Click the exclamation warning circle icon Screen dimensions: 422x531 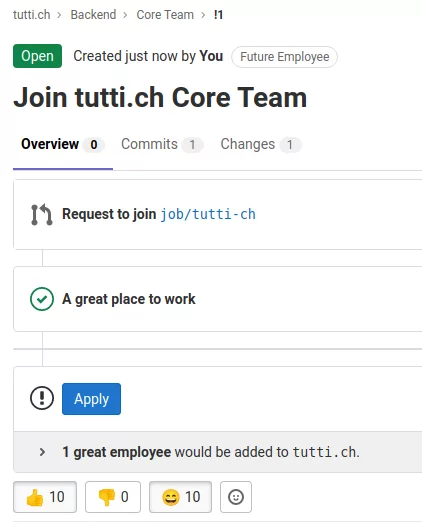click(x=42, y=398)
